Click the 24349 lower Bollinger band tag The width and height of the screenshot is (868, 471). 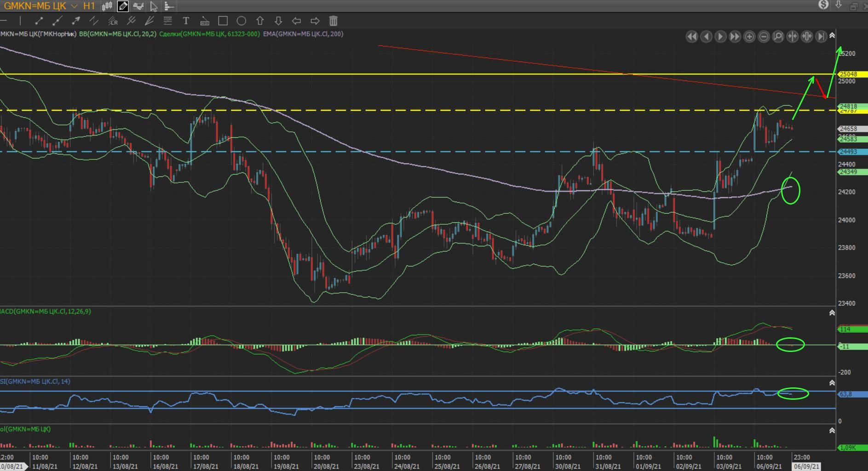[x=852, y=172]
